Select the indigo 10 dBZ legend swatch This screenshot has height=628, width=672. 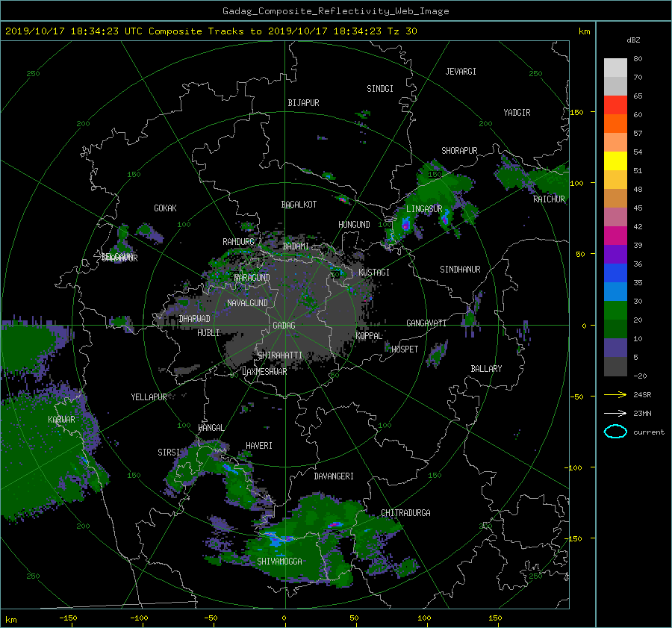click(x=615, y=348)
